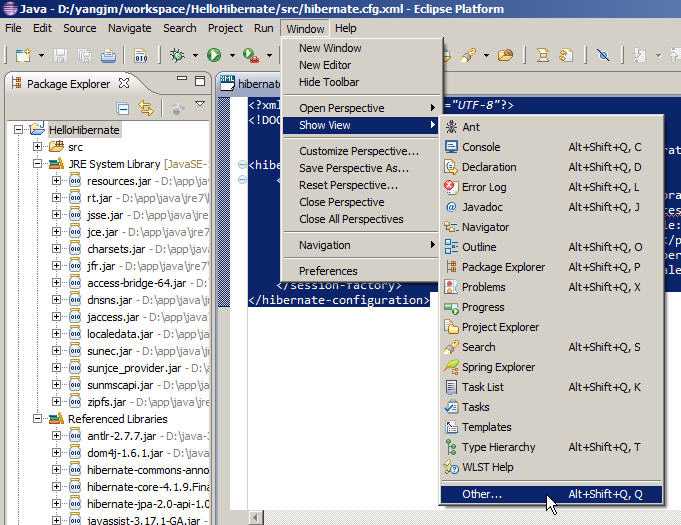Open the Templates view
The height and width of the screenshot is (525, 681).
click(x=552, y=427)
